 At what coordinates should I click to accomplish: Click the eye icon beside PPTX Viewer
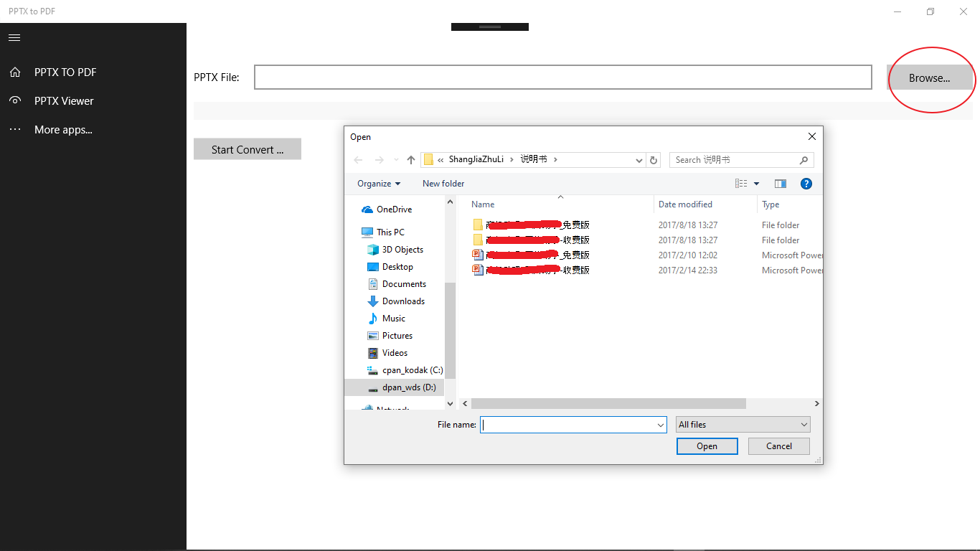14,100
